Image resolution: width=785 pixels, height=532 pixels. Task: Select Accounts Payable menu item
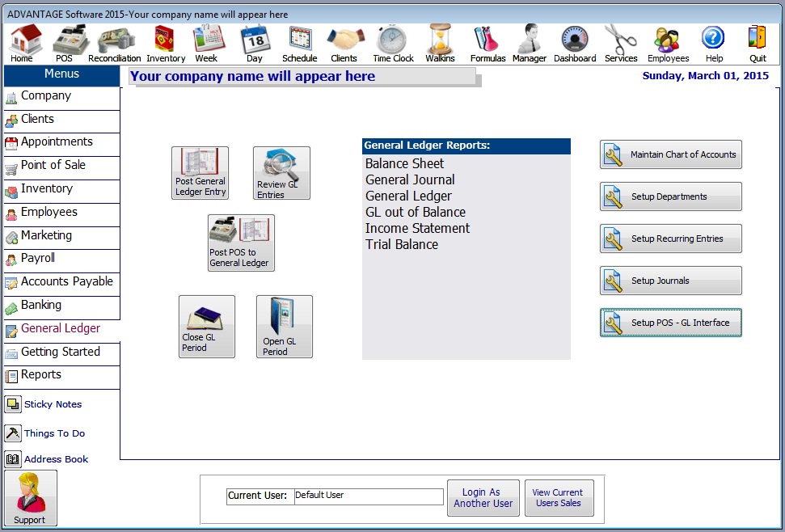(x=61, y=285)
